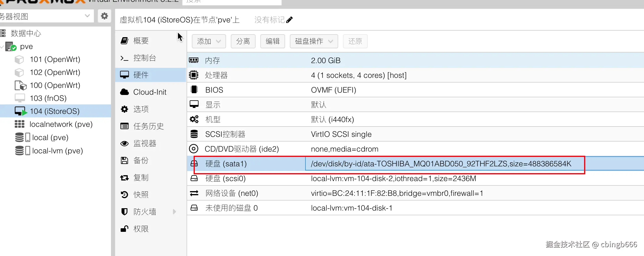
Task: Click the BIOS chip icon
Action: (x=194, y=90)
